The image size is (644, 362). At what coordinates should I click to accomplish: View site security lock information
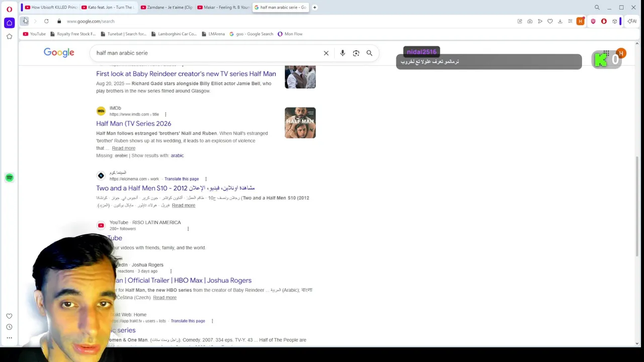(x=59, y=21)
